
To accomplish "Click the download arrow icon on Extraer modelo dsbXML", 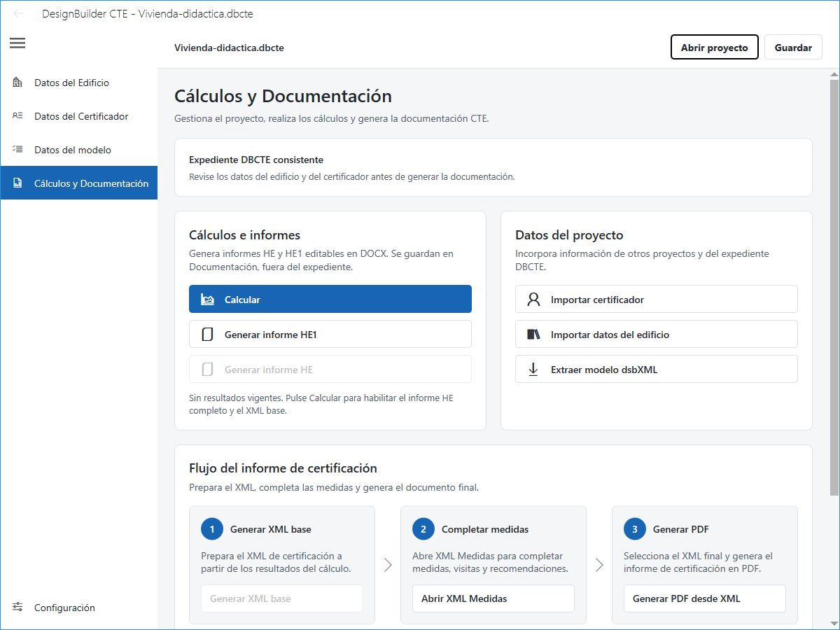I will 533,370.
